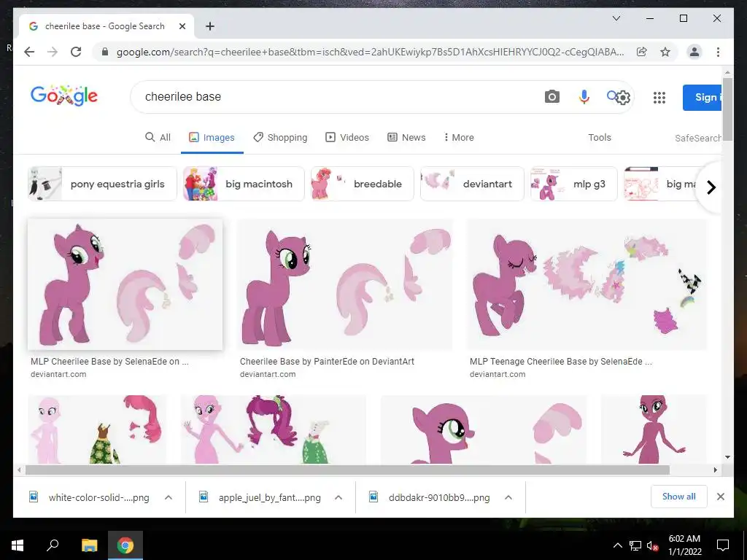Open the notification center icon

(x=723, y=545)
